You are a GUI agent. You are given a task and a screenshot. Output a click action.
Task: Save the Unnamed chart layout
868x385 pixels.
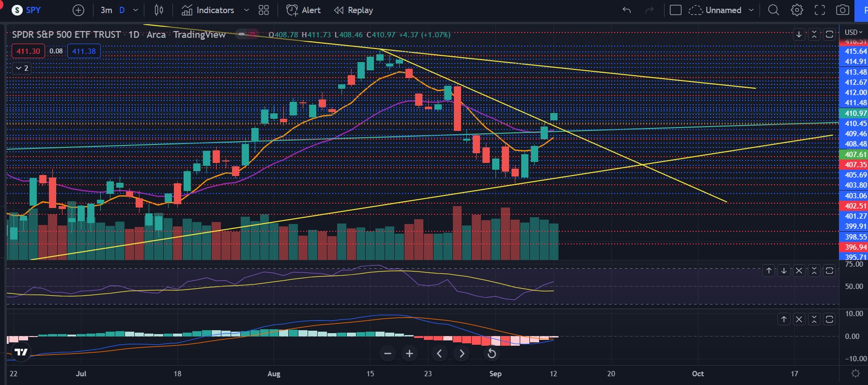point(715,10)
